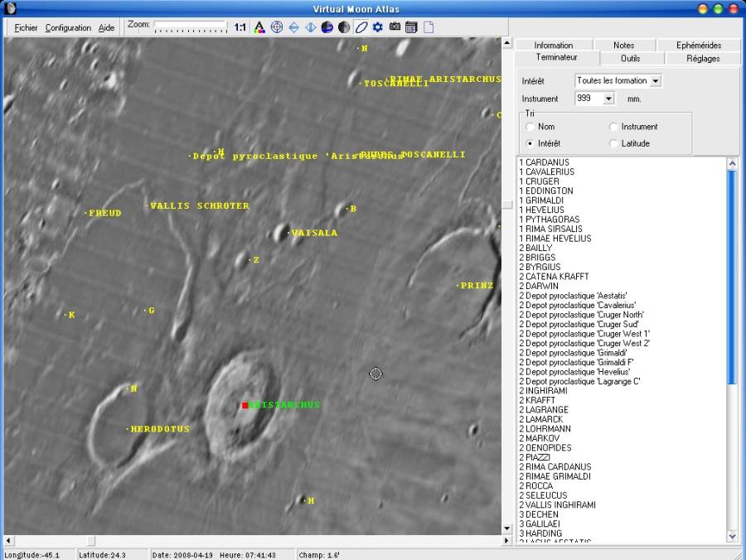Click the VAISALA crater label
The height and width of the screenshot is (560, 746).
314,233
